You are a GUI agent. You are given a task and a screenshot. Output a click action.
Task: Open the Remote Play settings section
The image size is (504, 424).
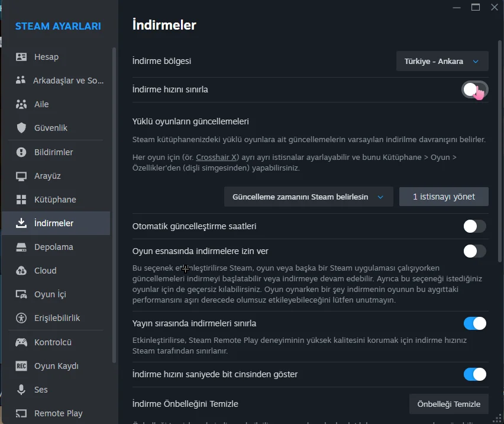pyautogui.click(x=56, y=413)
